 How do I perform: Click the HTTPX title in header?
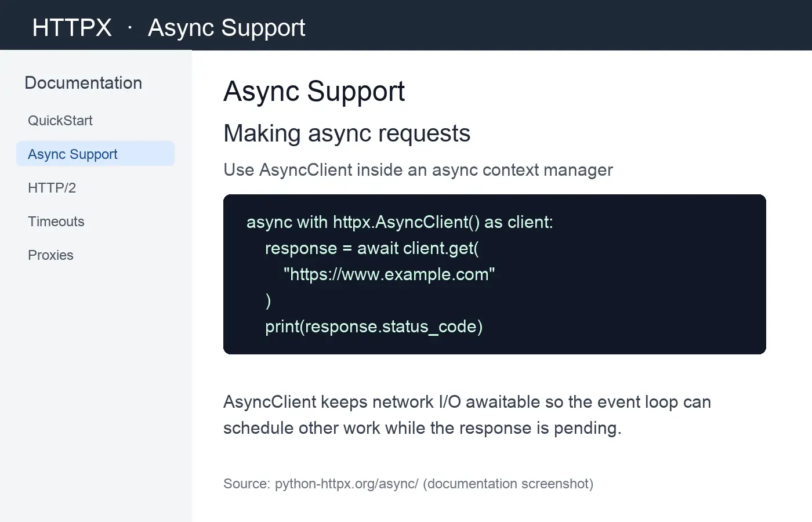tap(72, 27)
